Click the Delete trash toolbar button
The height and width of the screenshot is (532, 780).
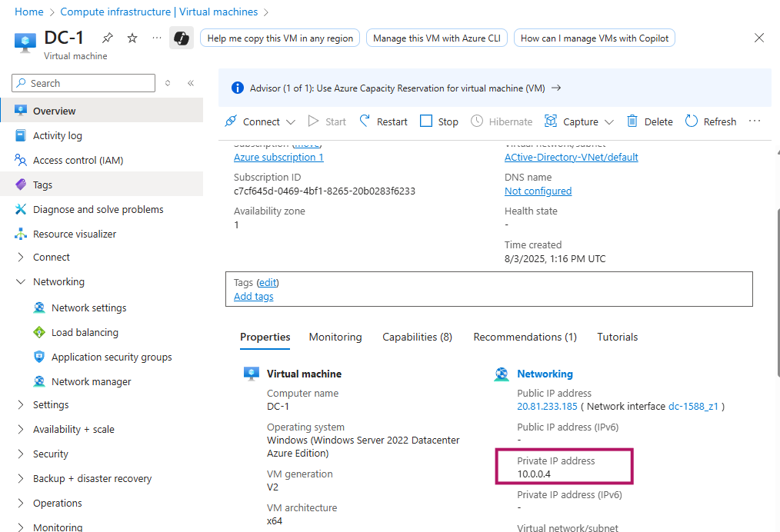point(649,121)
